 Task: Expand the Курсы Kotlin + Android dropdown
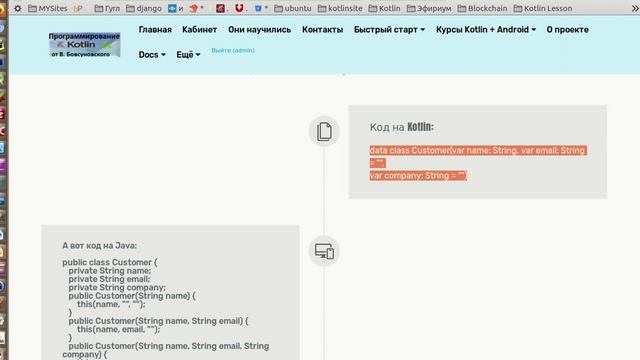[486, 30]
